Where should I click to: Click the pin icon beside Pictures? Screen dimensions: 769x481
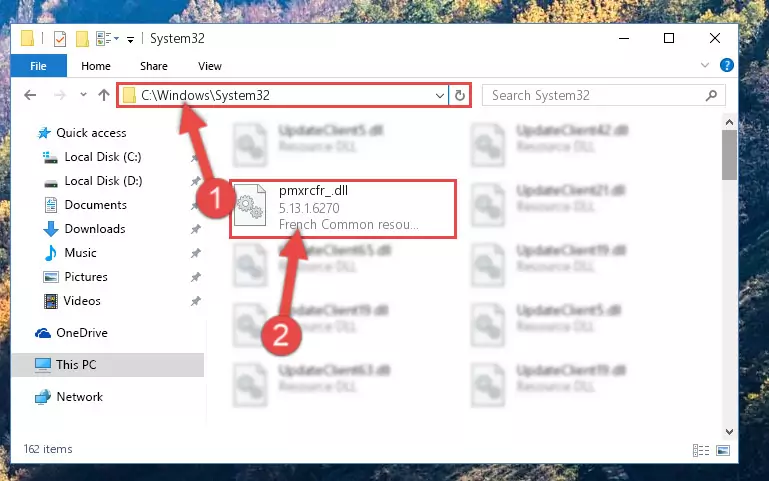click(196, 277)
